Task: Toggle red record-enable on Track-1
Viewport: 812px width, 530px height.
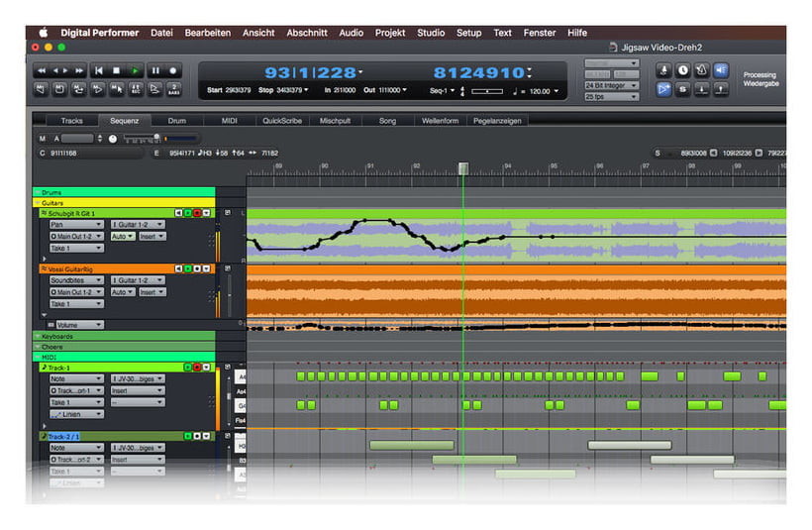Action: click(197, 367)
